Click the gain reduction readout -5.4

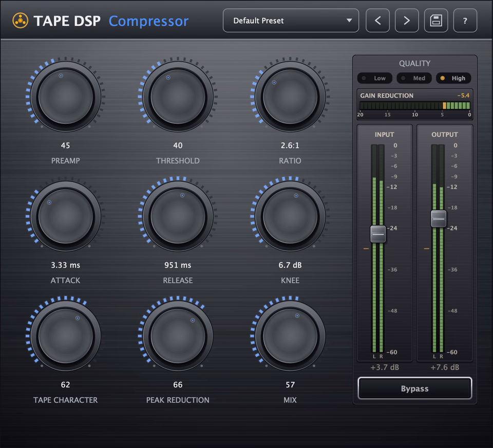(x=463, y=96)
